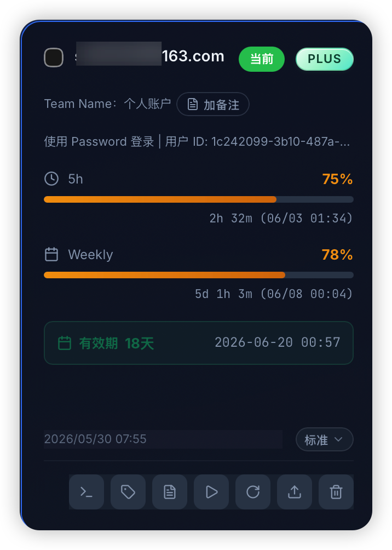392x550 pixels.
Task: Click the tag label icon
Action: coord(128,492)
